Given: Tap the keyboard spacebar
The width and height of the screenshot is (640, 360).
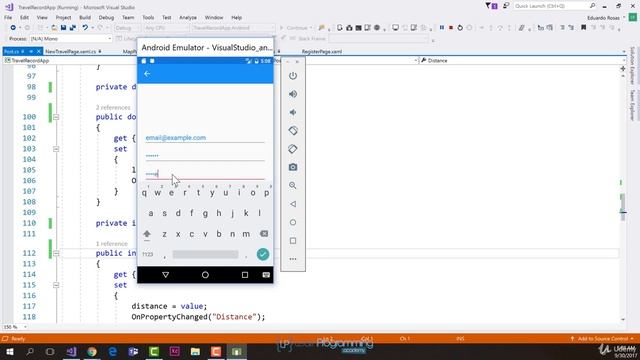Looking at the screenshot, I should [205, 254].
